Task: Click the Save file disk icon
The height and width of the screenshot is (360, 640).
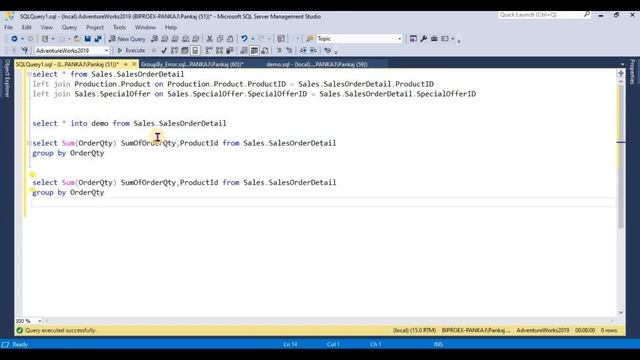Action: (87, 38)
